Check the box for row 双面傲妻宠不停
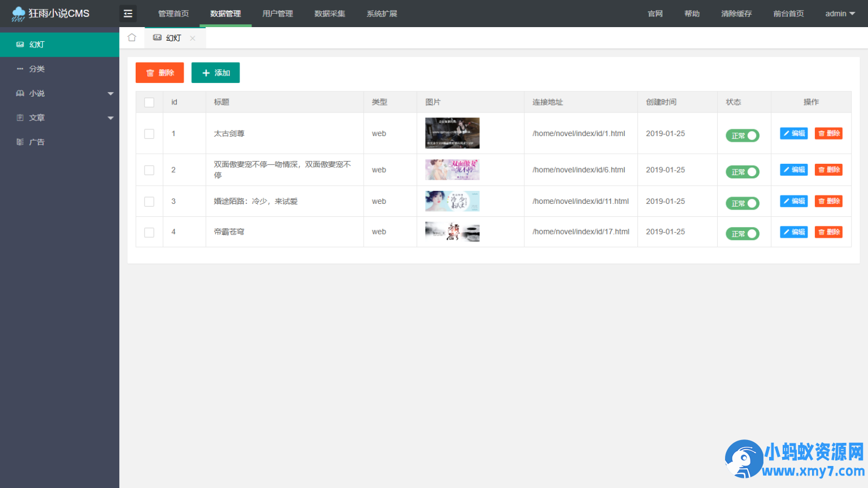 point(149,170)
